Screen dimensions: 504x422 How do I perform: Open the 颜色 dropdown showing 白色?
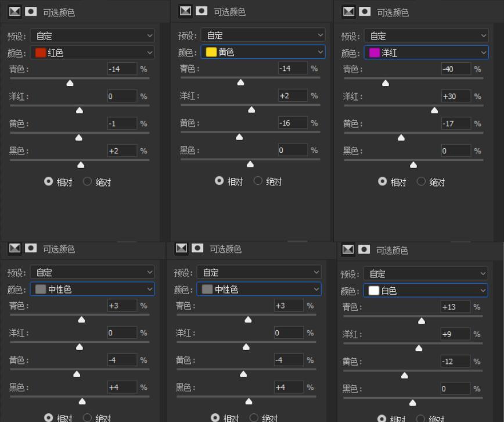tap(426, 291)
